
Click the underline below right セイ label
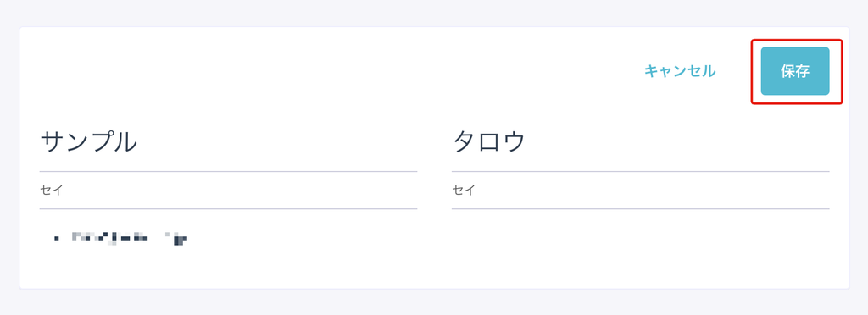point(641,209)
